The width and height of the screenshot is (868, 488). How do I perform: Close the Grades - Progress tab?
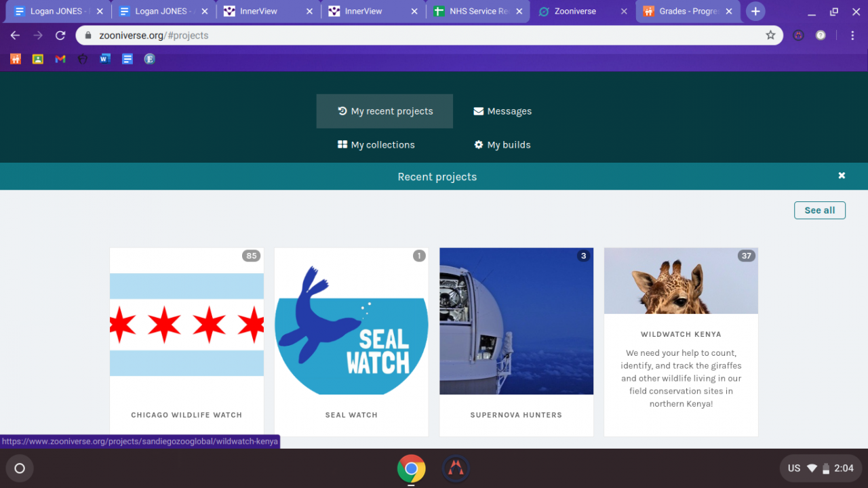click(x=729, y=12)
